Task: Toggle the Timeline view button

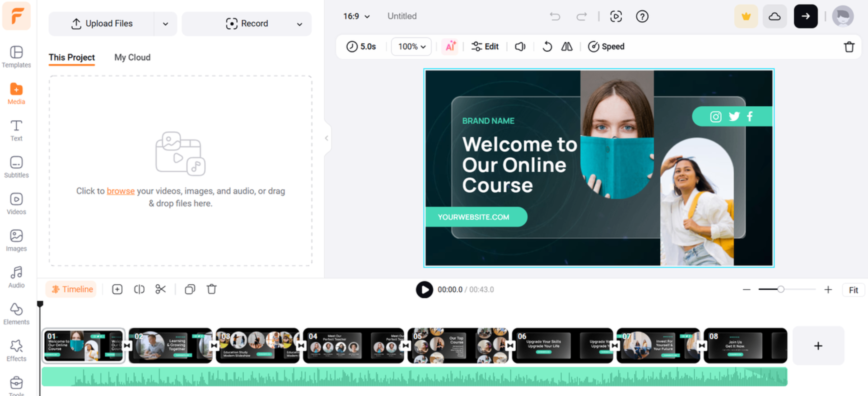Action: pos(71,289)
